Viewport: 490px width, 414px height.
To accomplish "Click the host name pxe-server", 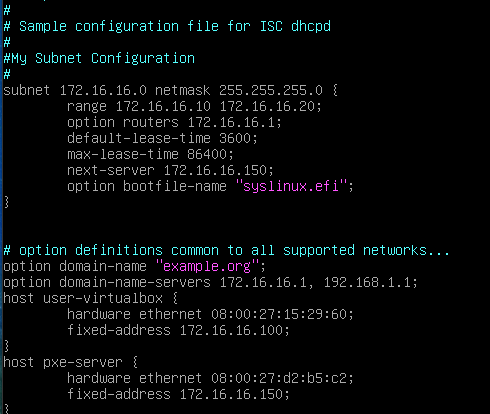I will pos(83,362).
